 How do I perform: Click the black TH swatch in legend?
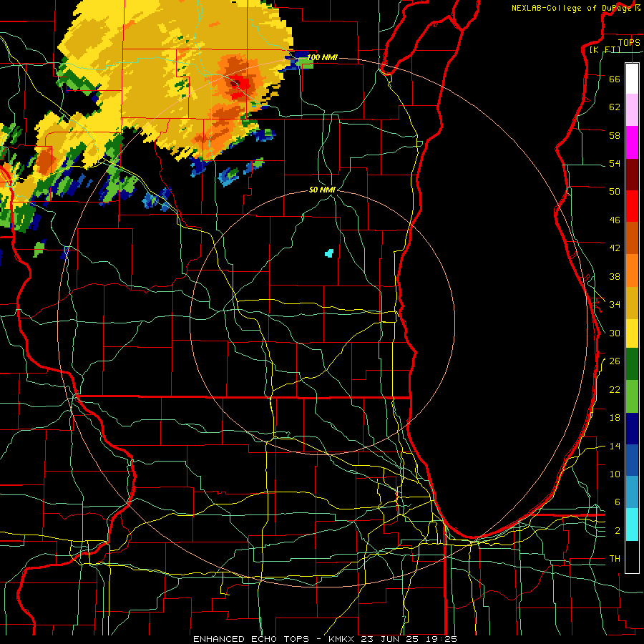tap(632, 557)
